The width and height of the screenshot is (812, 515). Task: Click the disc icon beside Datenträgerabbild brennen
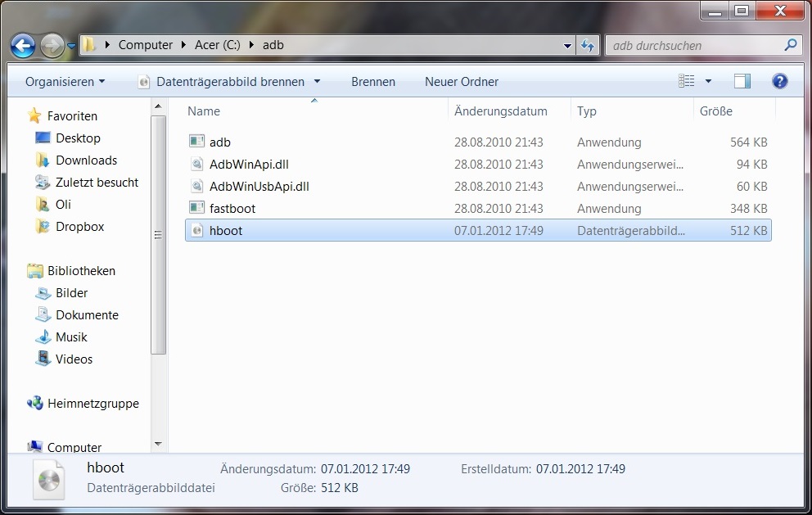click(144, 82)
